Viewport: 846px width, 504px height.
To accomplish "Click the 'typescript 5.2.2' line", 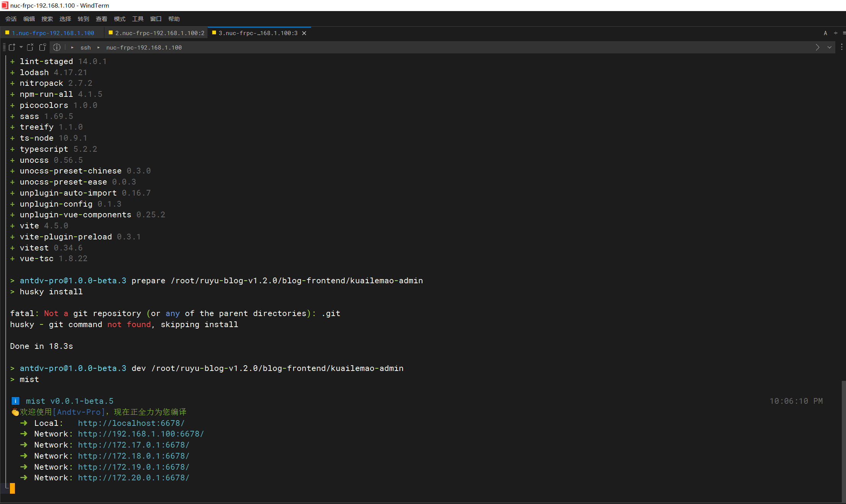I will (54, 149).
